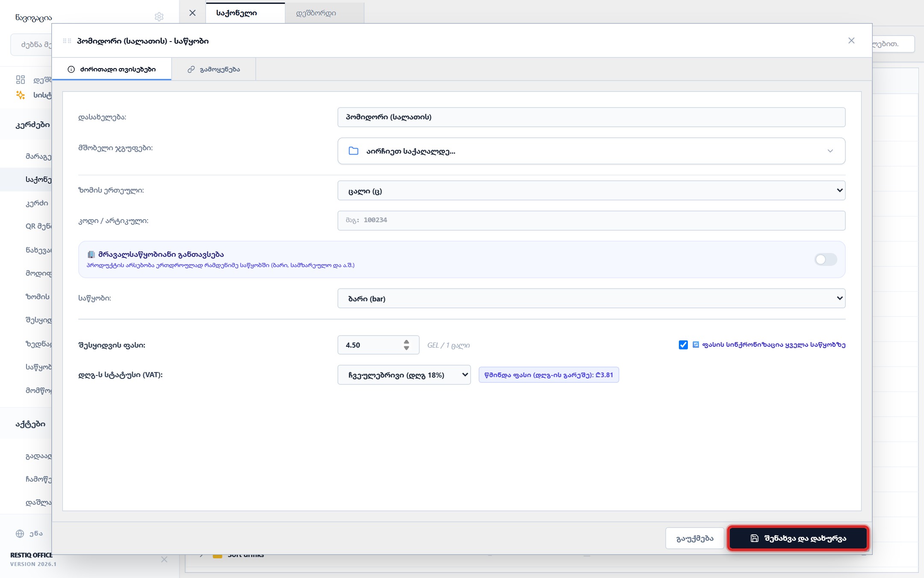Click გაუქმება button

tap(695, 538)
